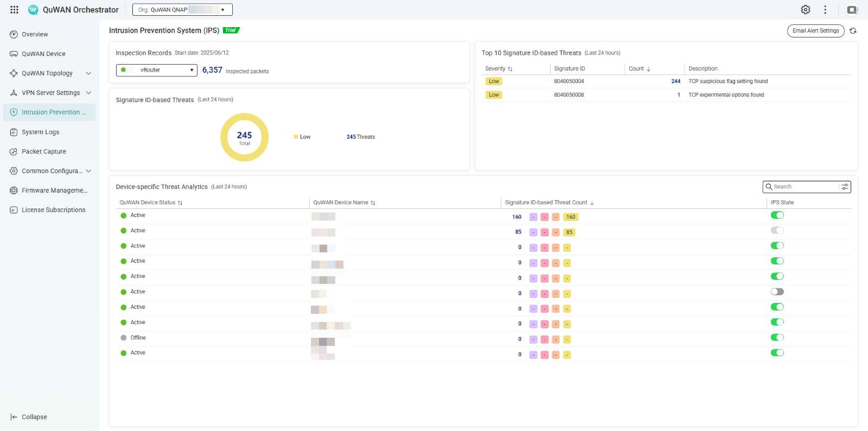Click the Overview sidebar icon
Viewport: 868px width, 431px height.
pos(14,34)
